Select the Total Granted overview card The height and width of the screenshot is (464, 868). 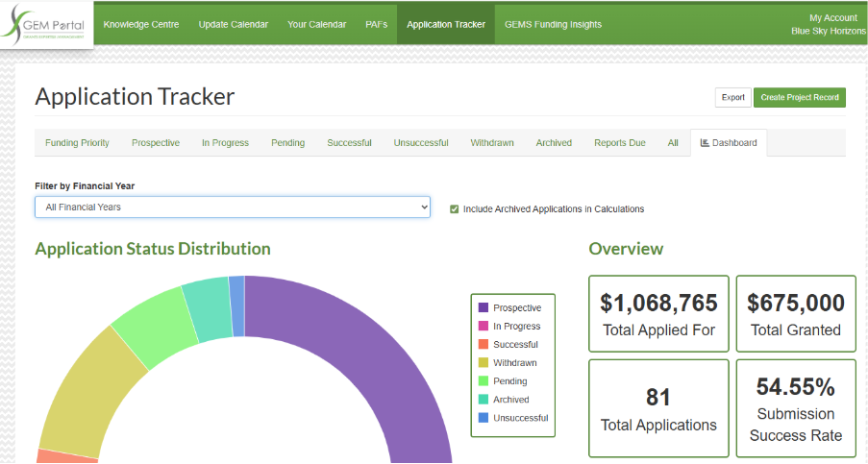[795, 313]
